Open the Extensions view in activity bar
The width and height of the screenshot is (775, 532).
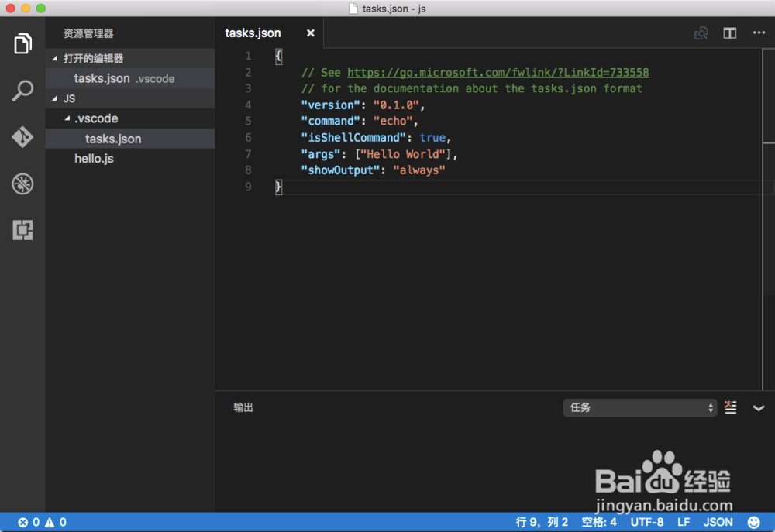click(x=22, y=230)
